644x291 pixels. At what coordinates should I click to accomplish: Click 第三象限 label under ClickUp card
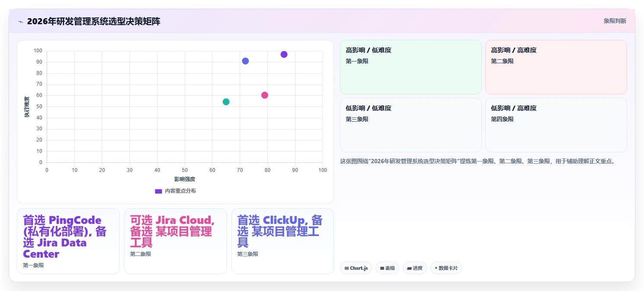point(248,254)
